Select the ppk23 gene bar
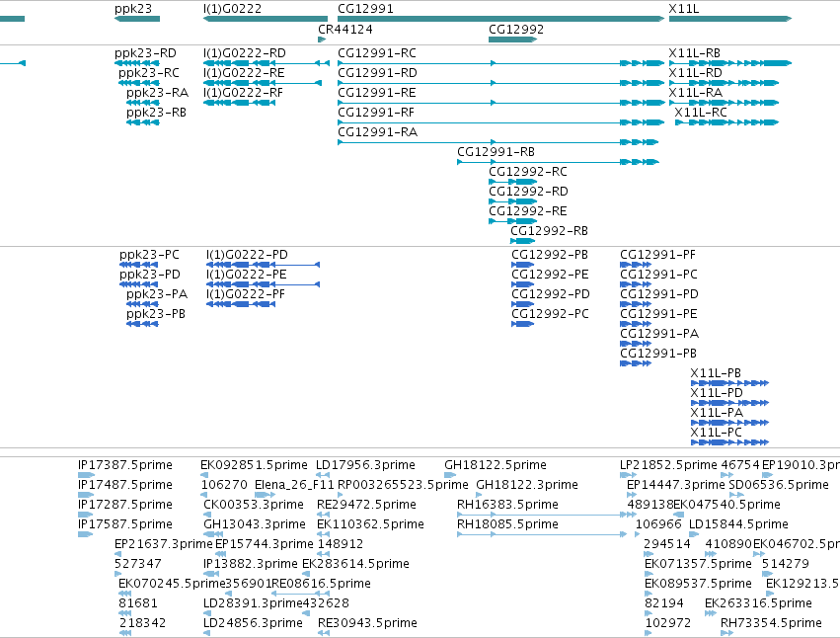 click(x=137, y=19)
